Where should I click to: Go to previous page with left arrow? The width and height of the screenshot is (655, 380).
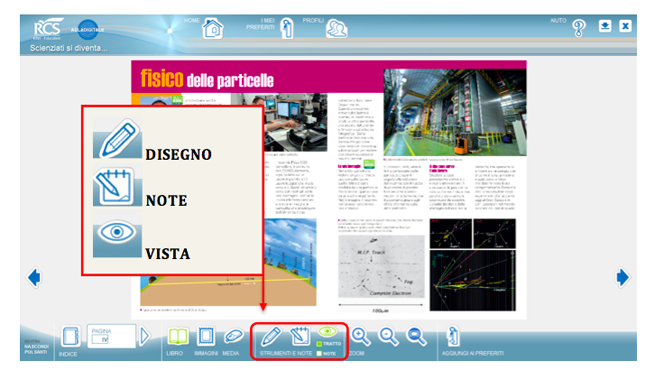[34, 277]
